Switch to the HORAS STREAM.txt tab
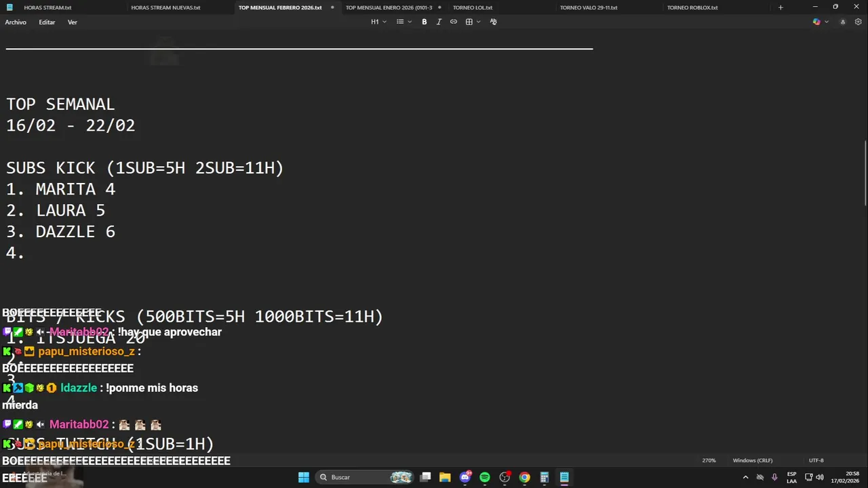This screenshot has width=868, height=488. coord(47,7)
